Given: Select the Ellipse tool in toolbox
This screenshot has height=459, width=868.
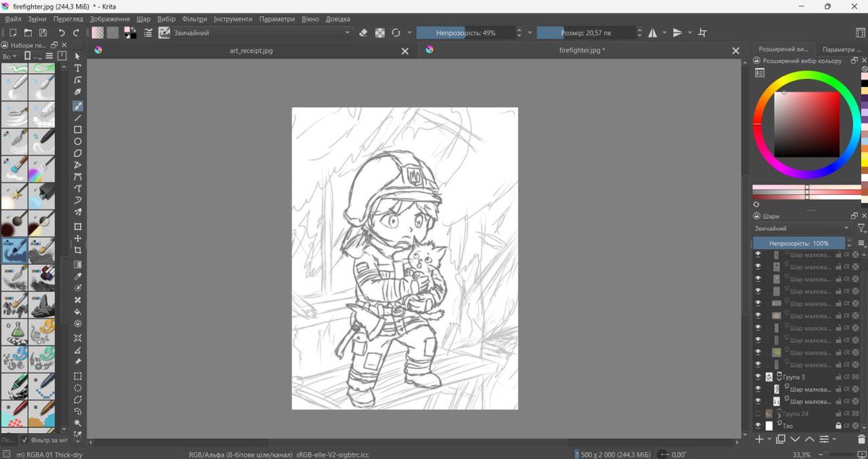Looking at the screenshot, I should [77, 142].
